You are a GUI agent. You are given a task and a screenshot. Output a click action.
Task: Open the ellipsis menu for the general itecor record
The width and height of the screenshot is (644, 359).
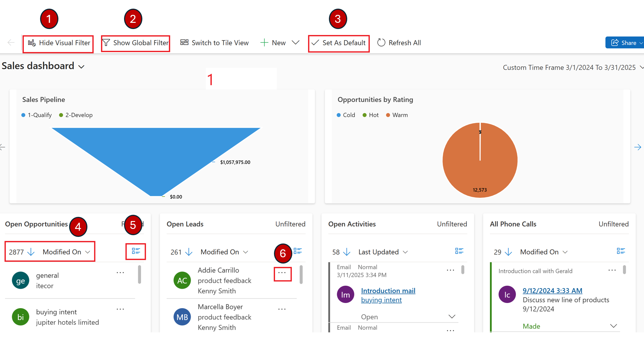pyautogui.click(x=120, y=273)
